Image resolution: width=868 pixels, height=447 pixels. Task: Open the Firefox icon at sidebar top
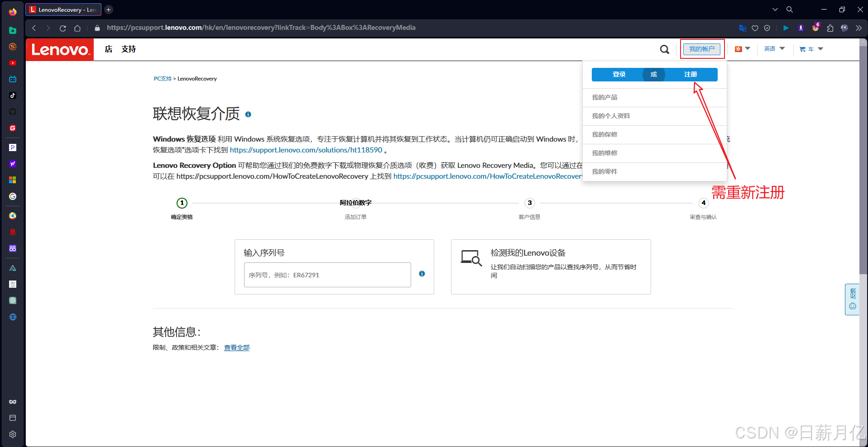pyautogui.click(x=13, y=12)
